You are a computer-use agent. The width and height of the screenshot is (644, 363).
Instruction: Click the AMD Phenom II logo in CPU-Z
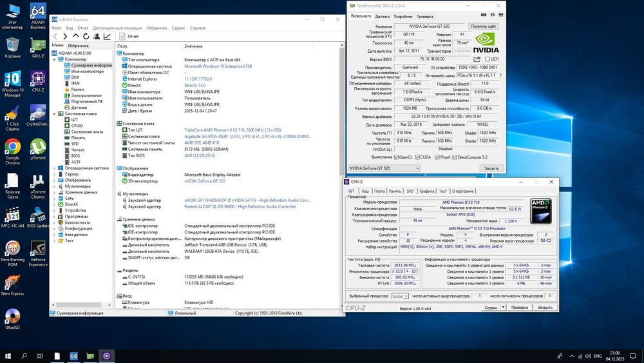click(540, 211)
